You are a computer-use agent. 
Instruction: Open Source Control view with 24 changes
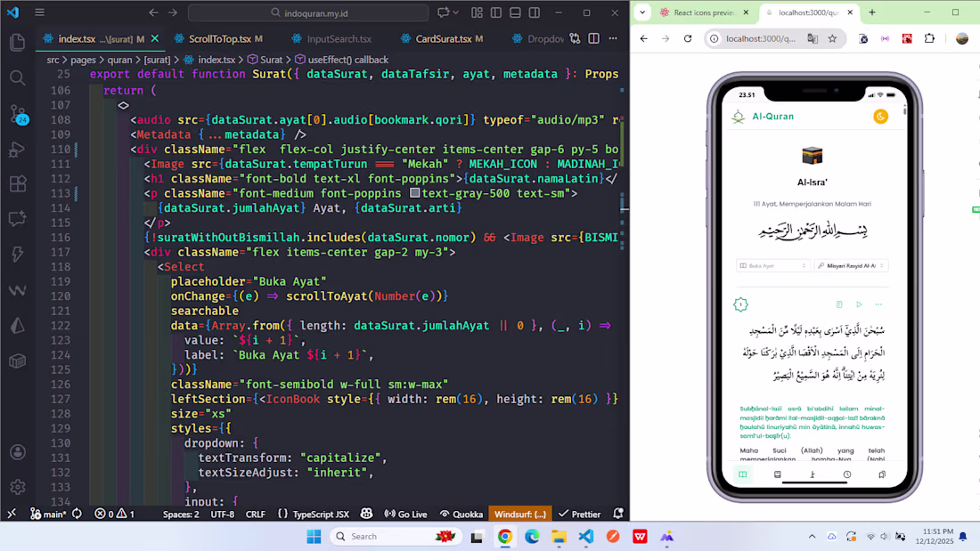18,114
